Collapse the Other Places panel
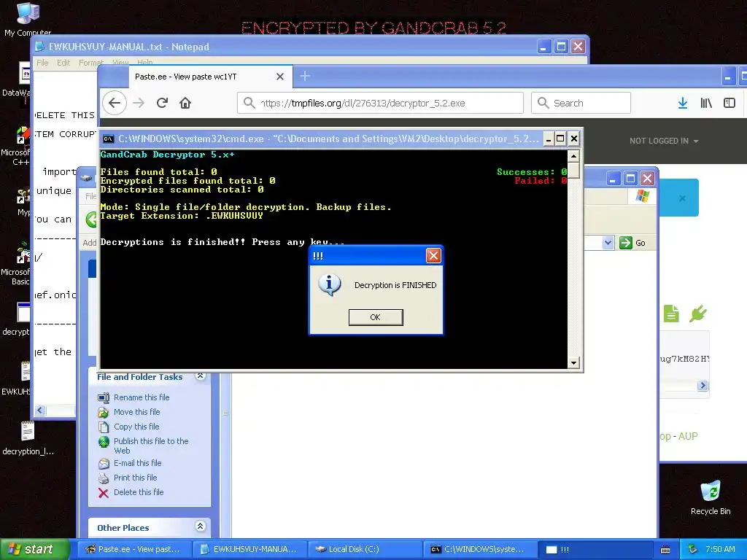 (x=201, y=526)
